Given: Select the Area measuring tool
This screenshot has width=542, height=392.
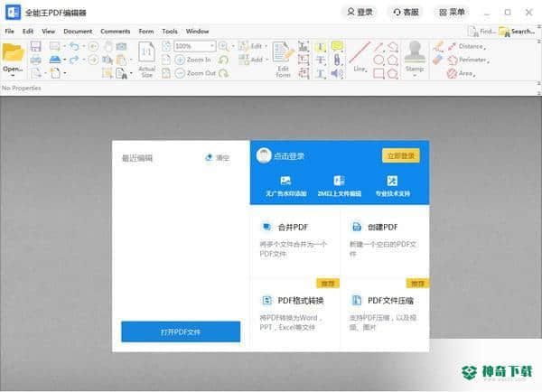Looking at the screenshot, I should (461, 73).
